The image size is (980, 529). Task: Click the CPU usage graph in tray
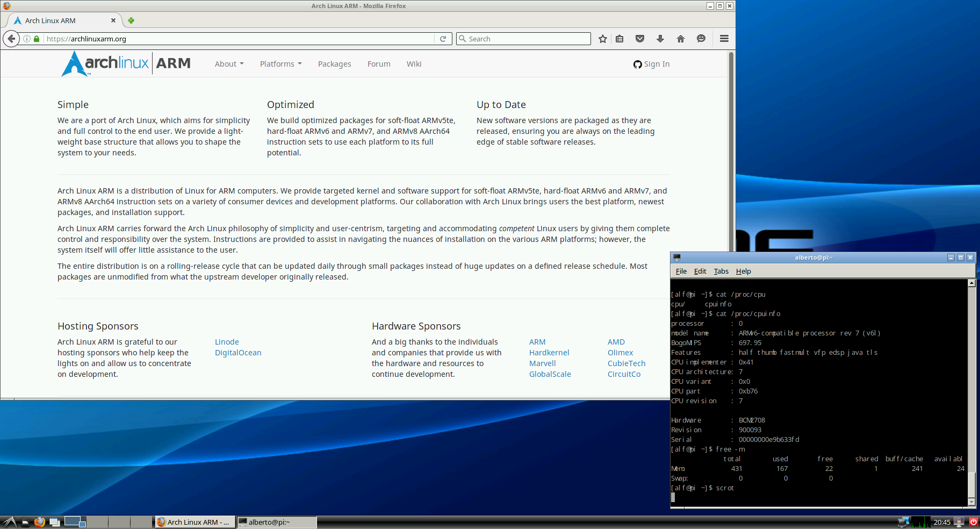coord(920,521)
